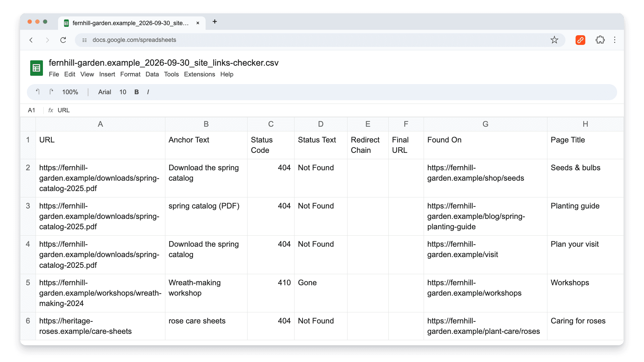644x362 pixels.
Task: Select the spring catalog (PDF) anchor cell
Action: tap(206, 216)
